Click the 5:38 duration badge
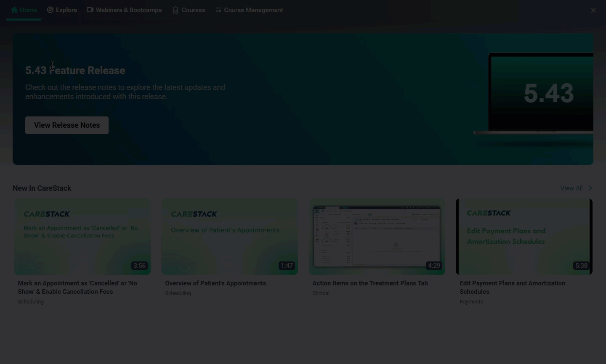The height and width of the screenshot is (364, 606). pos(581,266)
